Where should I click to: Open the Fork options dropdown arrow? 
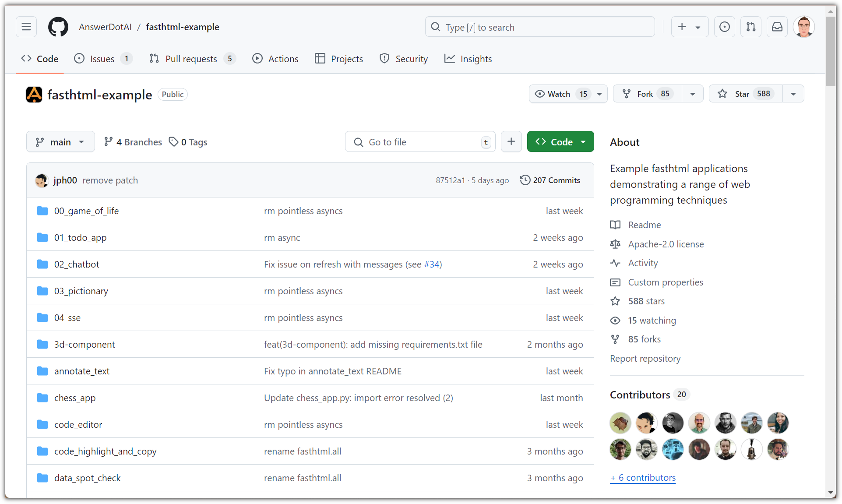tap(693, 94)
